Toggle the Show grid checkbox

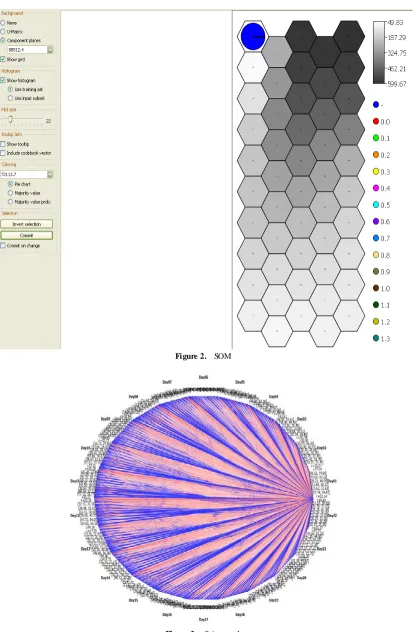point(3,59)
